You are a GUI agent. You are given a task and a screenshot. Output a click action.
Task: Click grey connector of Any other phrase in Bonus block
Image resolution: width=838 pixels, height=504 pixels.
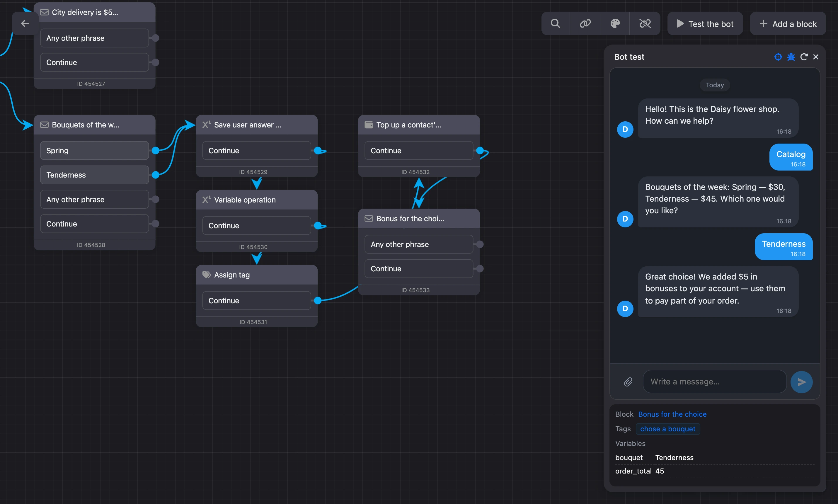click(x=480, y=244)
